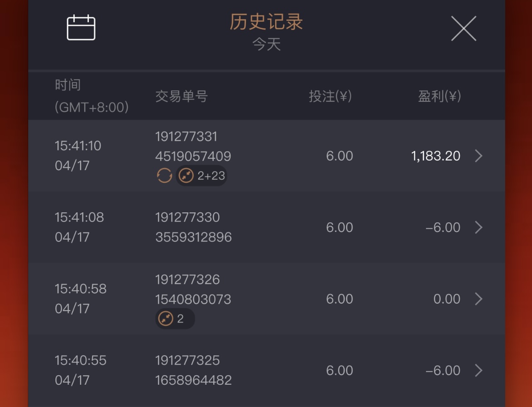The width and height of the screenshot is (532, 407).
Task: Click the 交易单号 column header
Action: 181,96
